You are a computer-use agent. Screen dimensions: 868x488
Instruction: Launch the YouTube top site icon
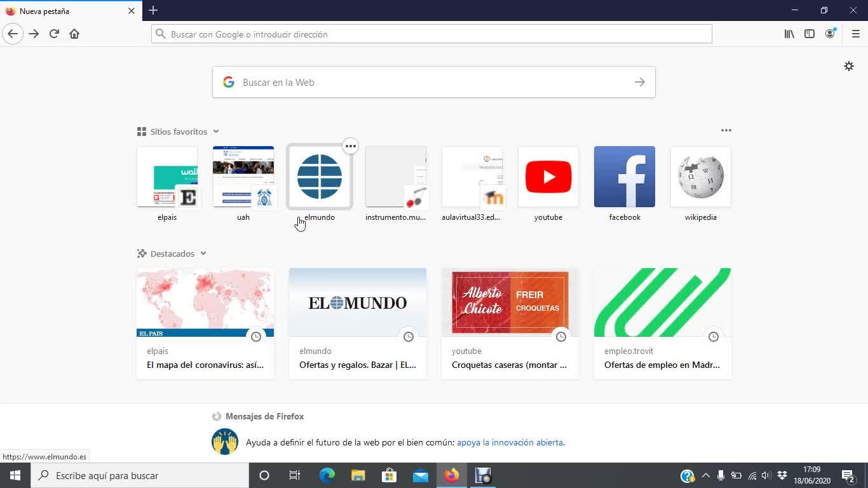click(548, 177)
